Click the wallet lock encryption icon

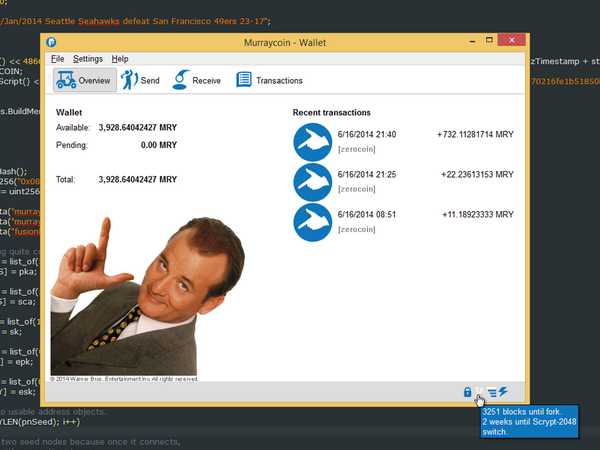point(467,392)
